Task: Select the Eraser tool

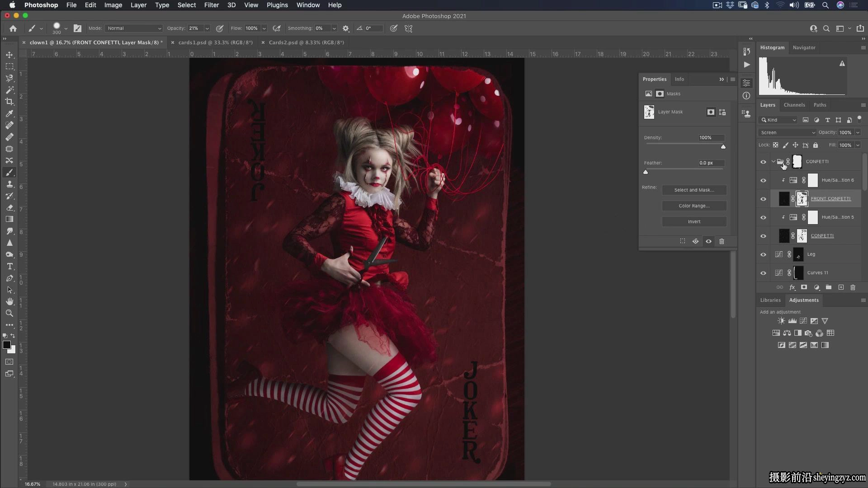Action: point(9,207)
